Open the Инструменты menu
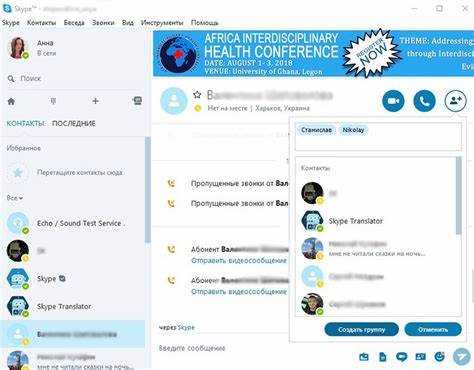The image size is (474, 370). coord(162,23)
